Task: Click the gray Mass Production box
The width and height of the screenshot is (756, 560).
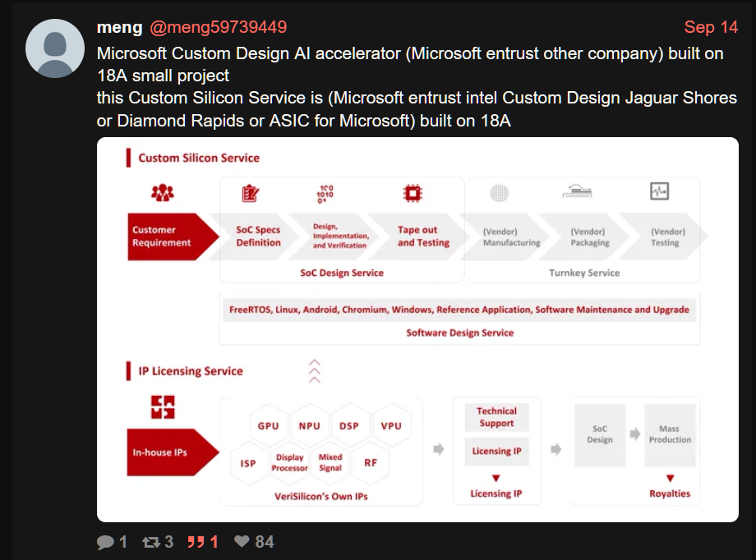Action: point(671,434)
